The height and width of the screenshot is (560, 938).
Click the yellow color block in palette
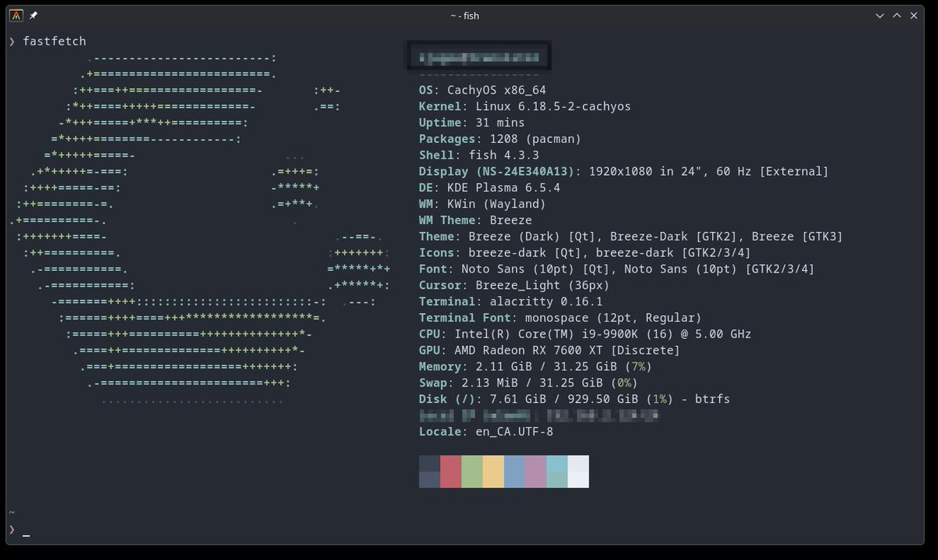(493, 472)
